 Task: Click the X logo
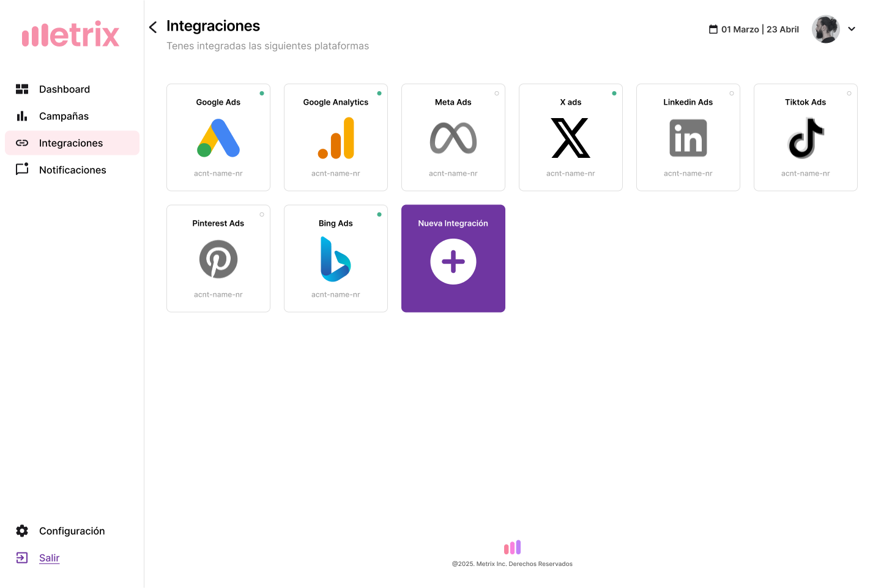(571, 138)
